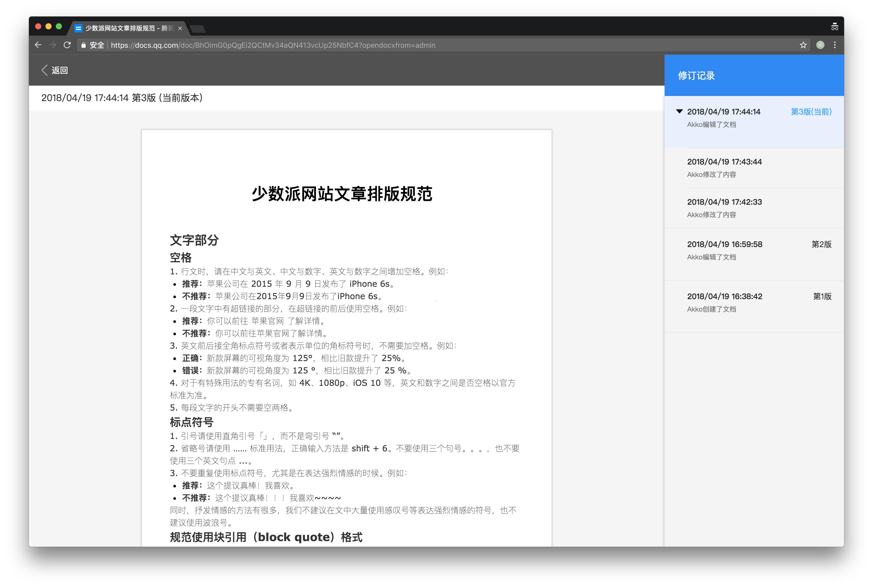This screenshot has height=588, width=873.
Task: Click the lock security icon
Action: pos(83,45)
